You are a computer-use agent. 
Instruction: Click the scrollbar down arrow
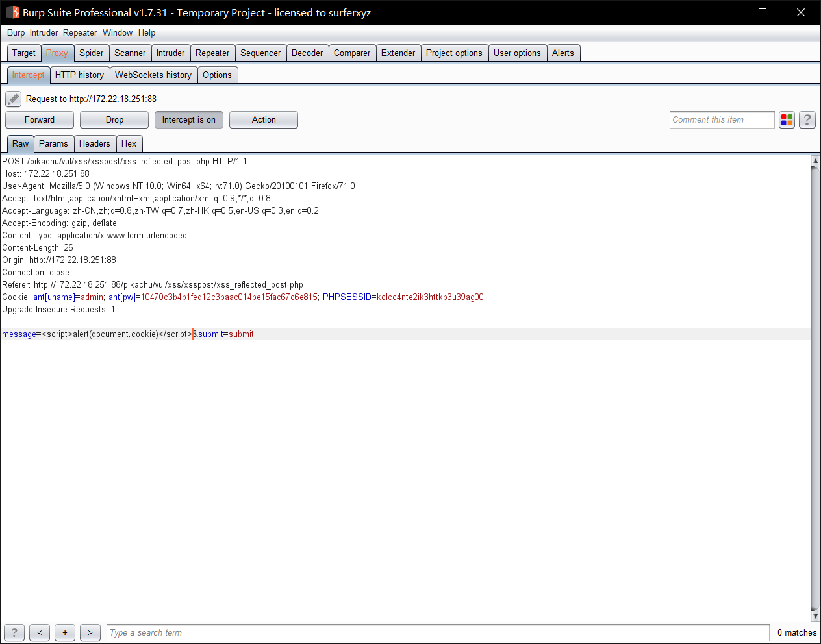tap(815, 616)
